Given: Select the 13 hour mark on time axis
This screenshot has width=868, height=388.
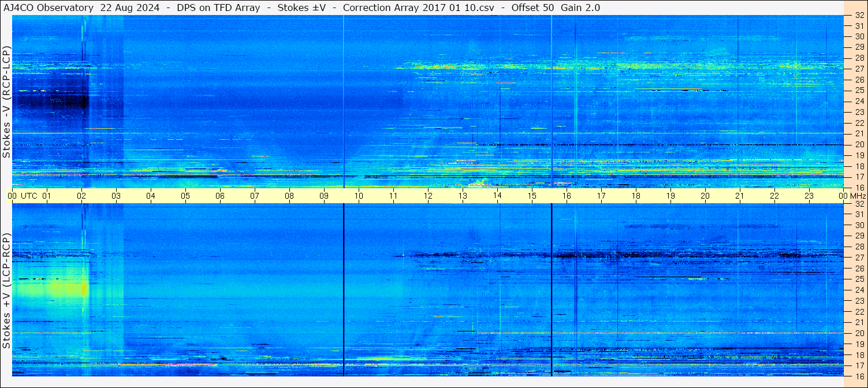Looking at the screenshot, I should [463, 196].
